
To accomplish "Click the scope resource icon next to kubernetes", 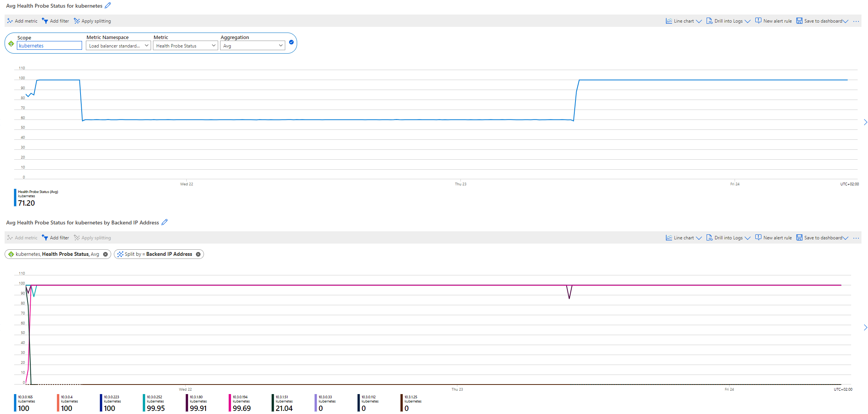I will [x=11, y=43].
